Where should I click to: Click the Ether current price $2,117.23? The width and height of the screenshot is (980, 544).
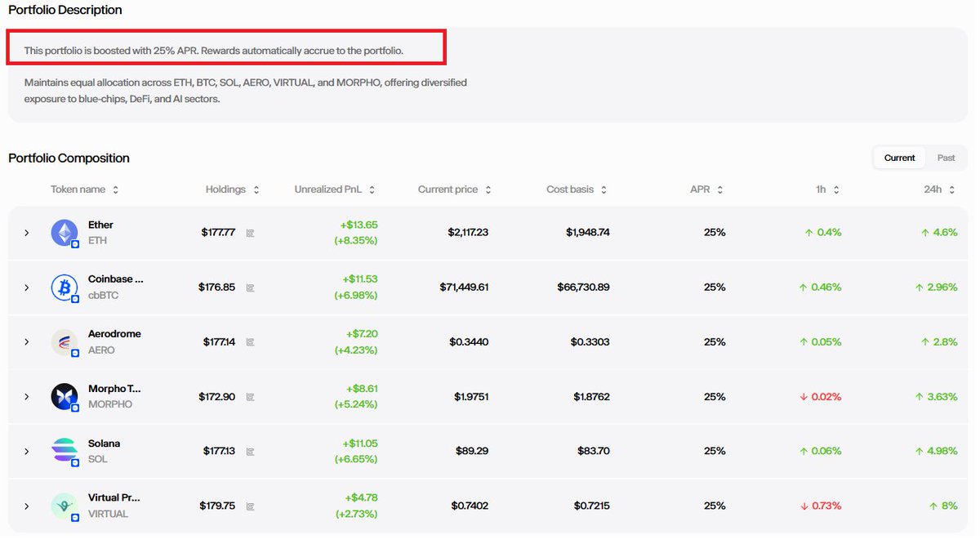pyautogui.click(x=468, y=233)
